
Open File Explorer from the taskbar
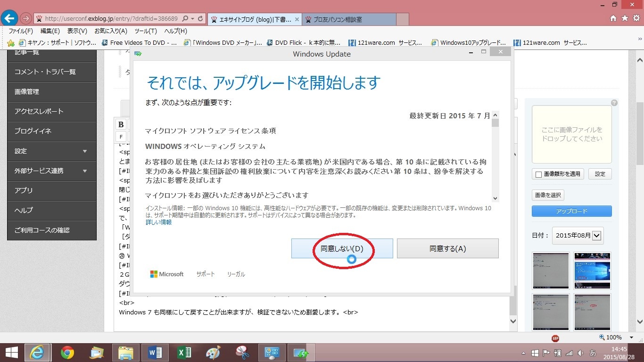(x=125, y=353)
